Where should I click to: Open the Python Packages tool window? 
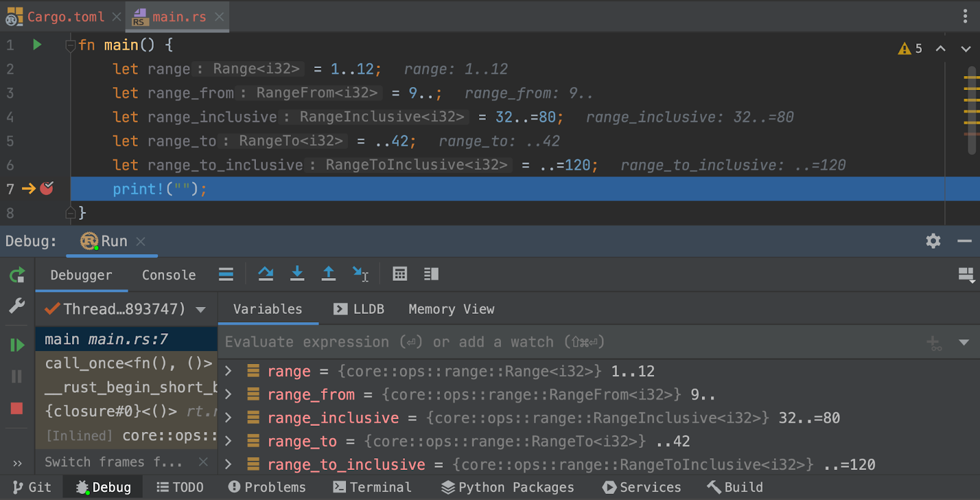[x=508, y=487]
